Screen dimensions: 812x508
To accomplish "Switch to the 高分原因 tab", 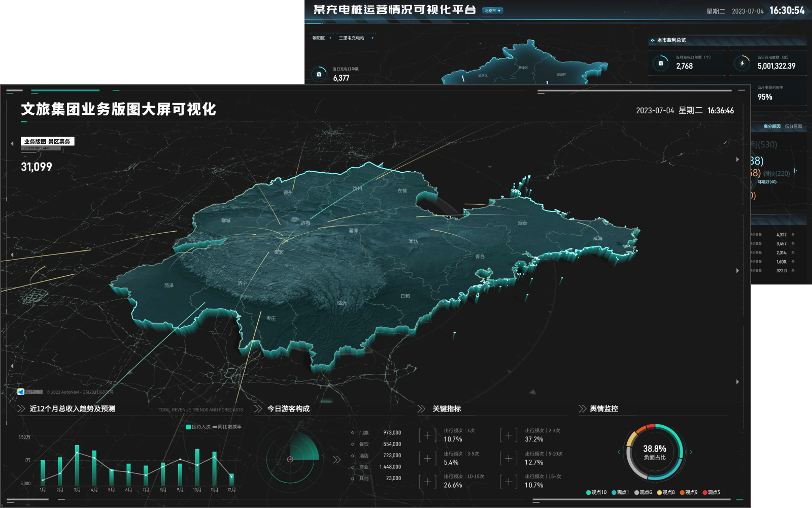I will click(771, 126).
